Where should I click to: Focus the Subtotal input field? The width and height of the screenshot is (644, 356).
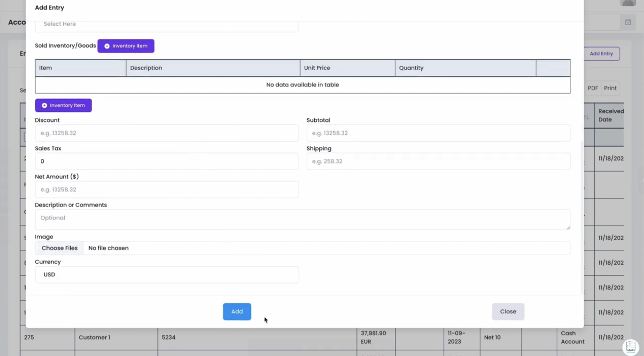point(438,133)
